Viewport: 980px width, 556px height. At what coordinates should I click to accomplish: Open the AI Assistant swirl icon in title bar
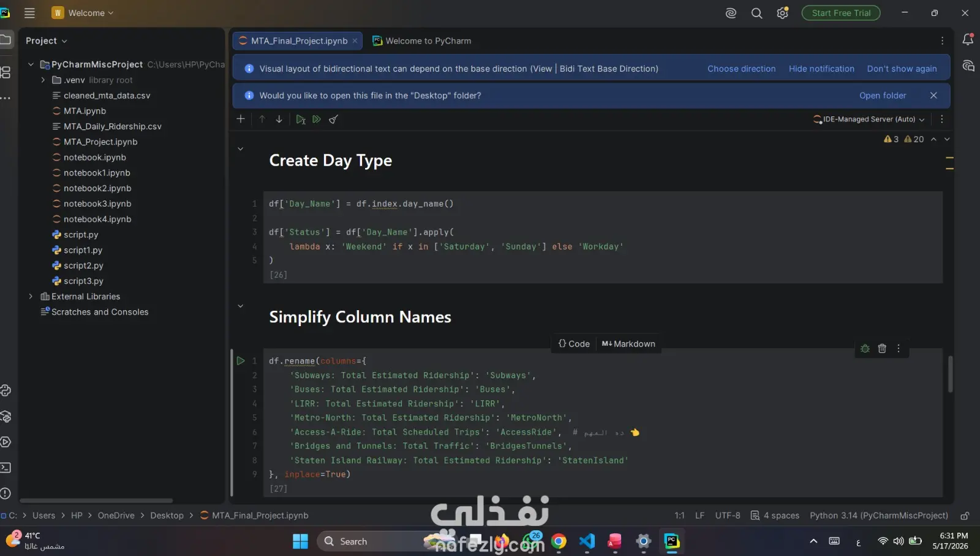pyautogui.click(x=731, y=13)
